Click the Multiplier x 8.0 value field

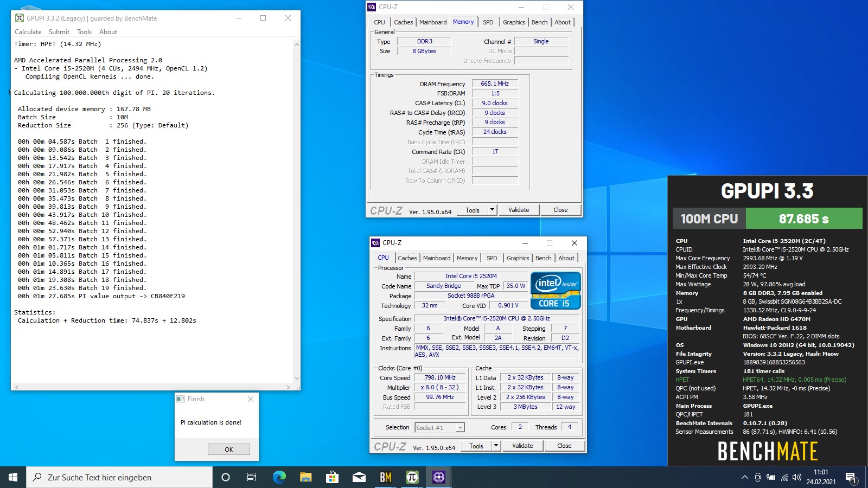440,387
